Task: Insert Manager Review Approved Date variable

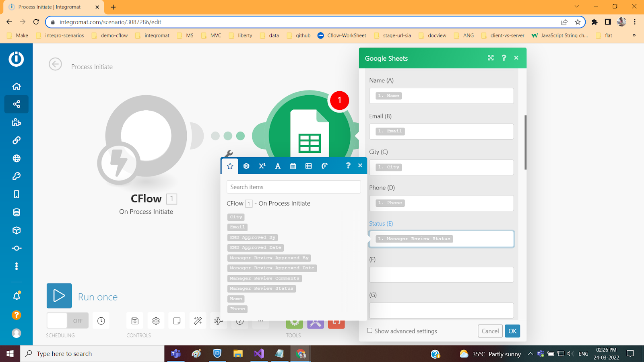Action: (272, 268)
